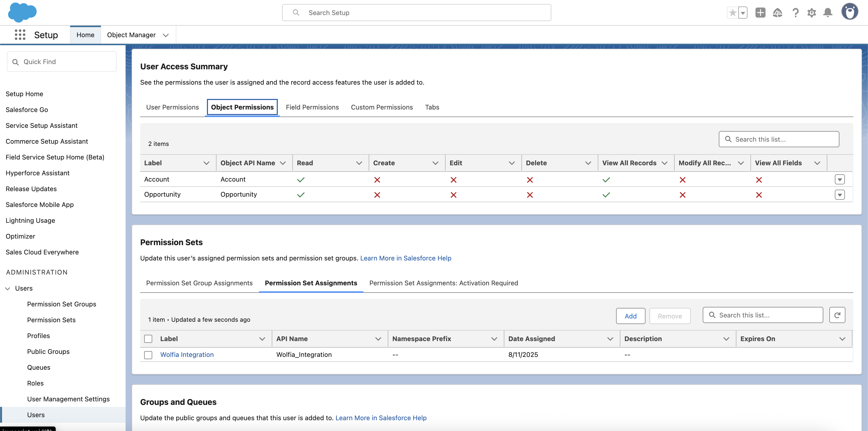Check the Wolfia Integration row checkbox
Screen dimensions: 868x431
click(x=148, y=355)
